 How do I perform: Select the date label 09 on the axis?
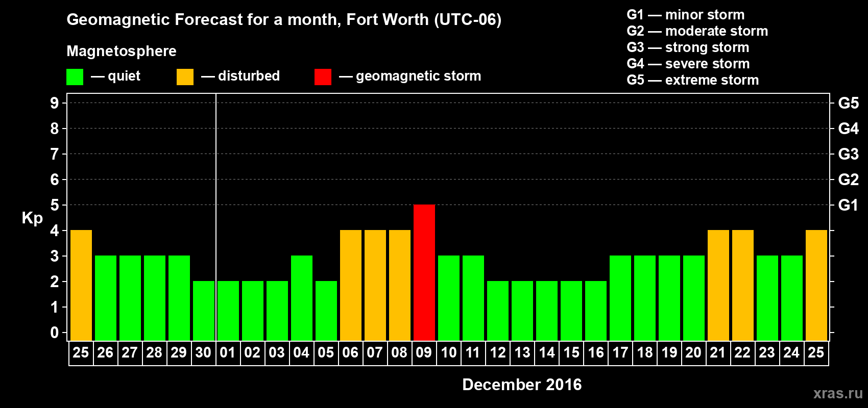[x=424, y=353]
